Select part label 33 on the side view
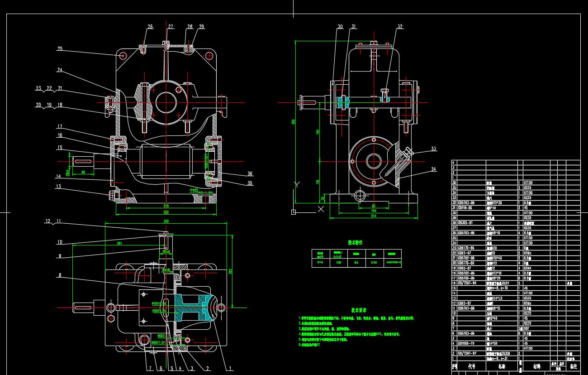Image resolution: width=588 pixels, height=375 pixels. (x=434, y=149)
